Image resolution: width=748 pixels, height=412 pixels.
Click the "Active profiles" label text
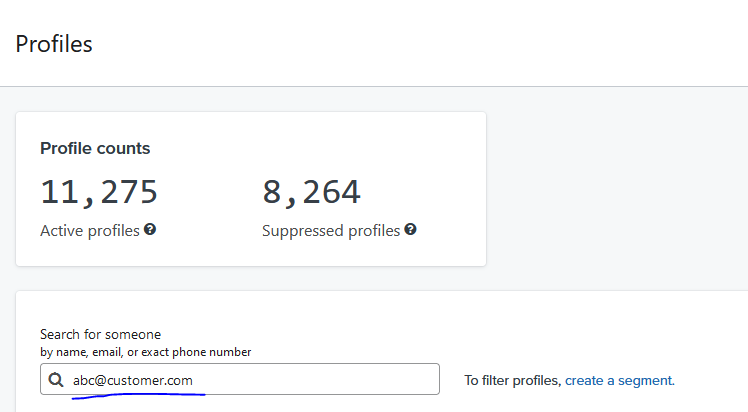click(89, 231)
